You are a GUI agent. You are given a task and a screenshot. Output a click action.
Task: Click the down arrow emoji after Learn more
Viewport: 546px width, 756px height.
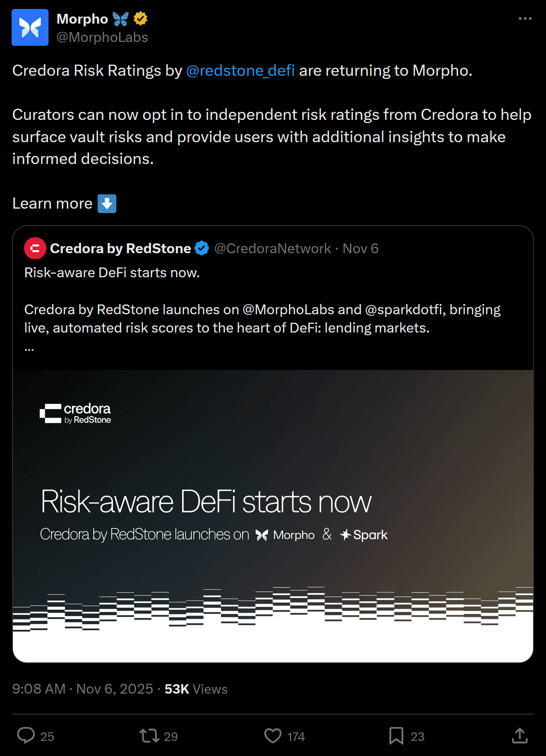(x=107, y=204)
